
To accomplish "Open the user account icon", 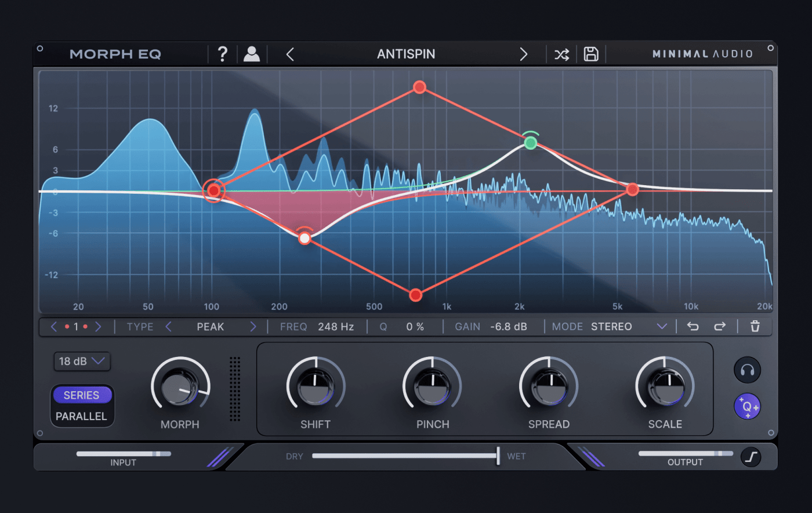I will [252, 54].
